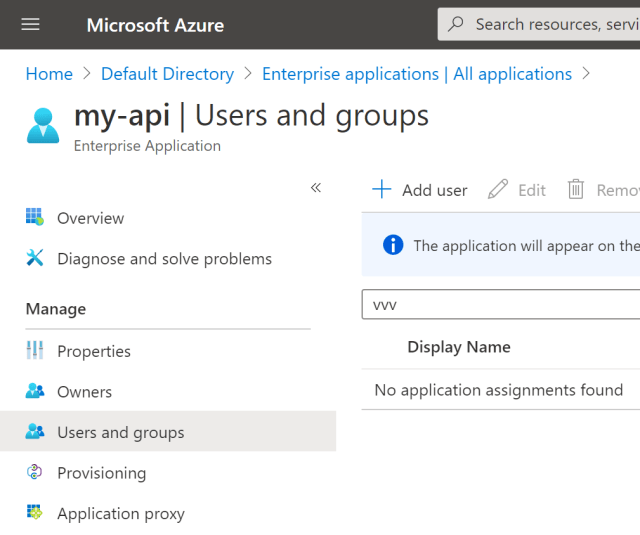Click the search filter field containing vvv
The width and height of the screenshot is (640, 535).
(x=500, y=305)
